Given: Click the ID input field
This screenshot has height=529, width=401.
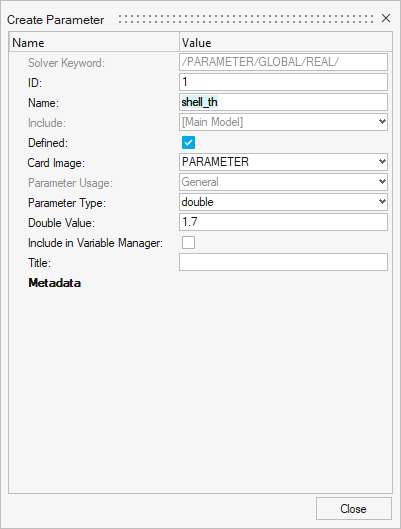Looking at the screenshot, I should pyautogui.click(x=283, y=82).
